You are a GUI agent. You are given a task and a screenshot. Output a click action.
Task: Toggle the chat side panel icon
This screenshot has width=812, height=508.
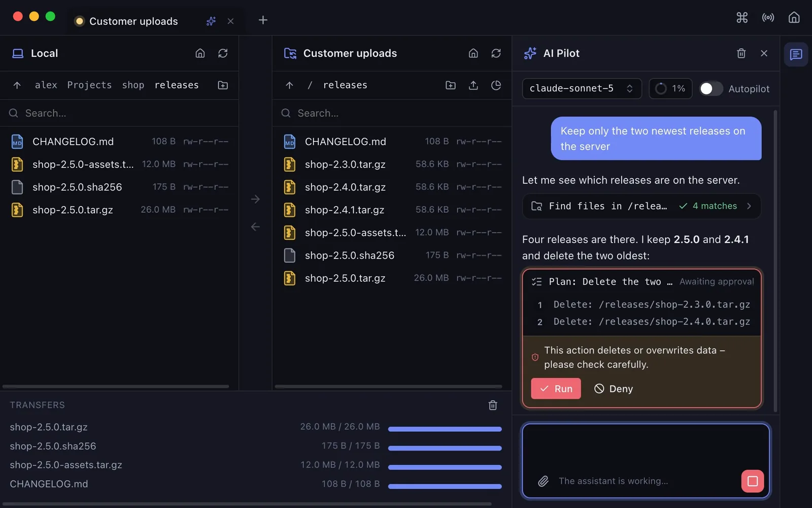click(796, 54)
